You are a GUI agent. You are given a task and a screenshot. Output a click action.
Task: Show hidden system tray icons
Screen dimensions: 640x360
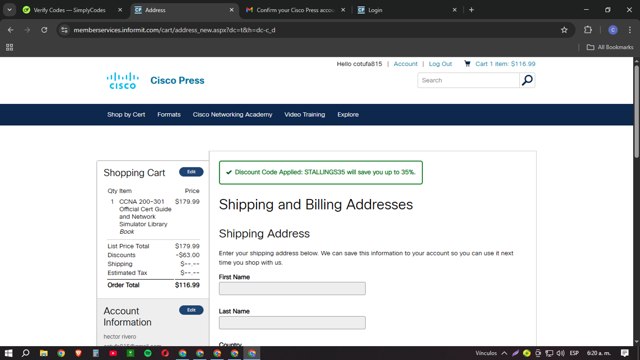click(x=504, y=353)
